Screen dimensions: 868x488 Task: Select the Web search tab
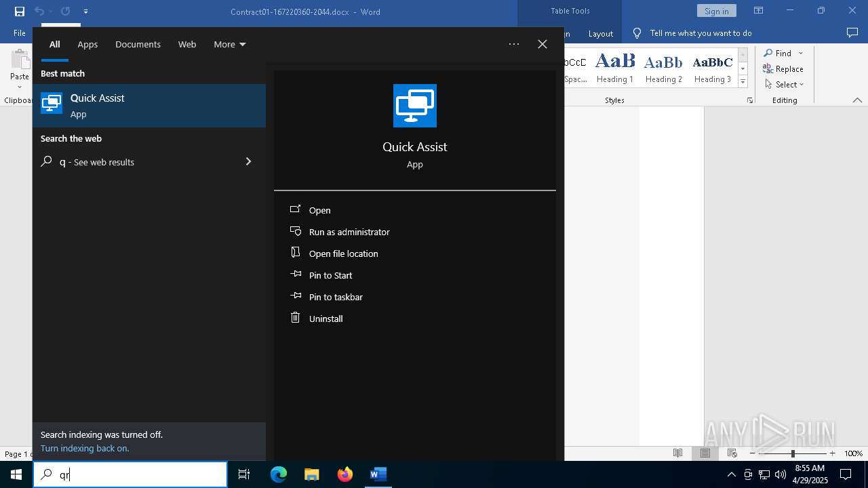click(x=187, y=45)
